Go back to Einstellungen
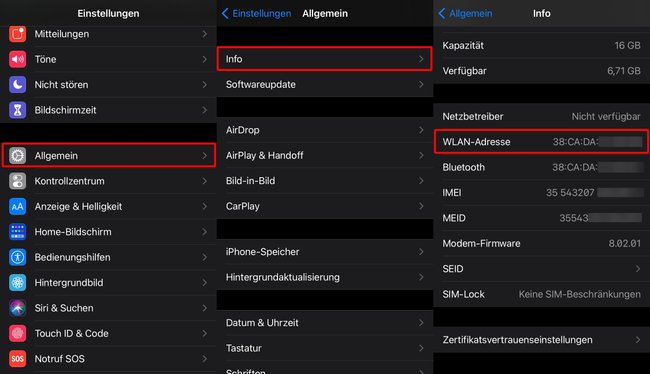The height and width of the screenshot is (374, 650). point(256,13)
